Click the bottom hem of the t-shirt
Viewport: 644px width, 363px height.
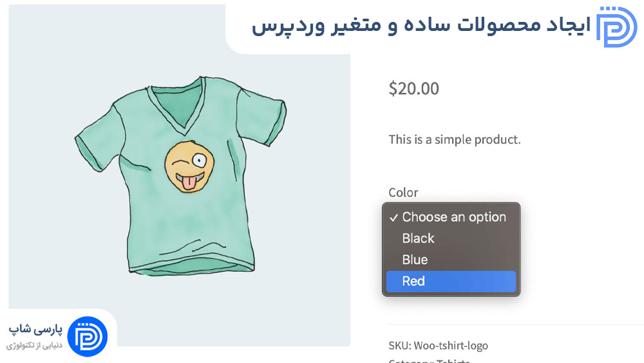click(191, 268)
